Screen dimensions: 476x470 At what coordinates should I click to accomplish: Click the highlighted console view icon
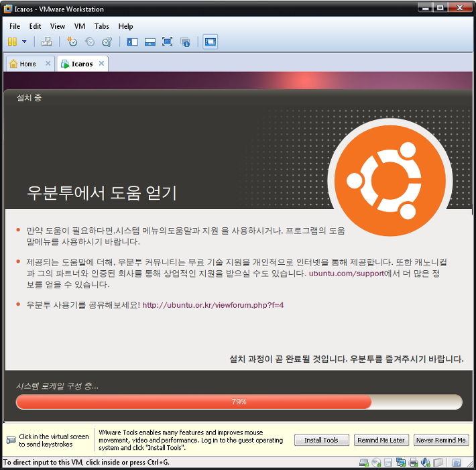pyautogui.click(x=210, y=42)
